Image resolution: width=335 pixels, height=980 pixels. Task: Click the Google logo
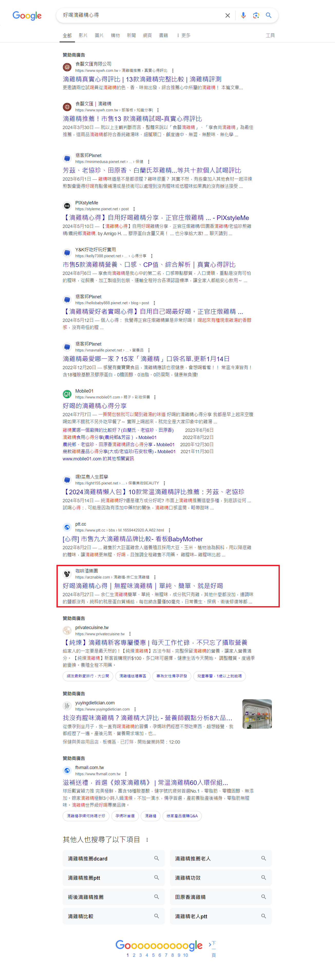[x=27, y=15]
